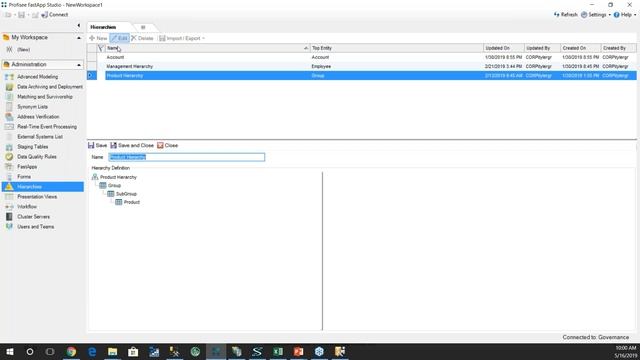Click the Save icon in top toolbar
Viewport: 640px width, 360px height.
[x=22, y=15]
